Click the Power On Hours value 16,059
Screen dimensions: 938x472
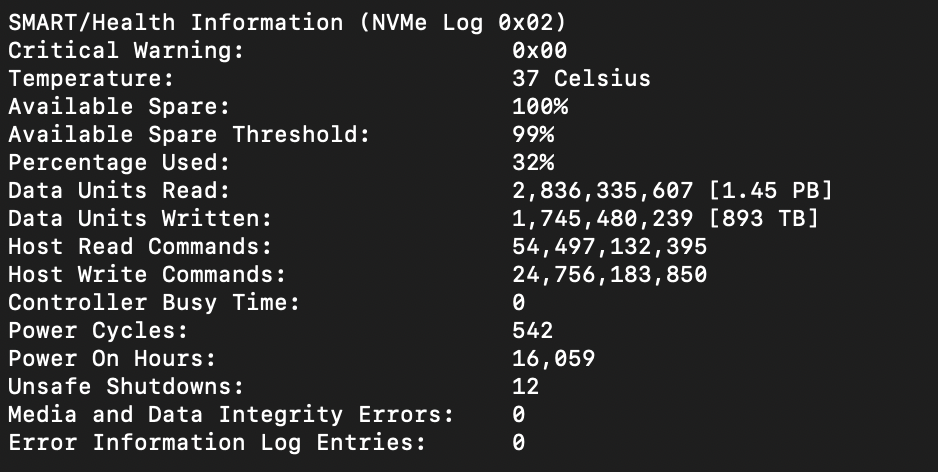[553, 358]
